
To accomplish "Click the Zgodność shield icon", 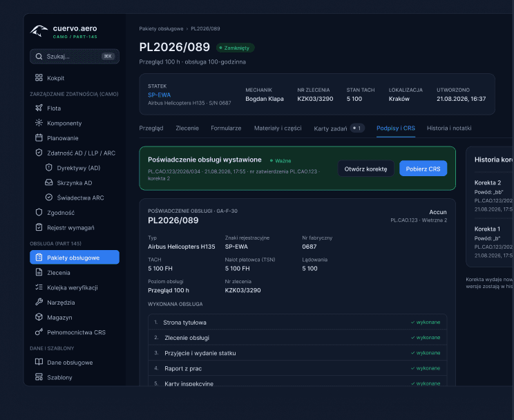I will coord(39,213).
